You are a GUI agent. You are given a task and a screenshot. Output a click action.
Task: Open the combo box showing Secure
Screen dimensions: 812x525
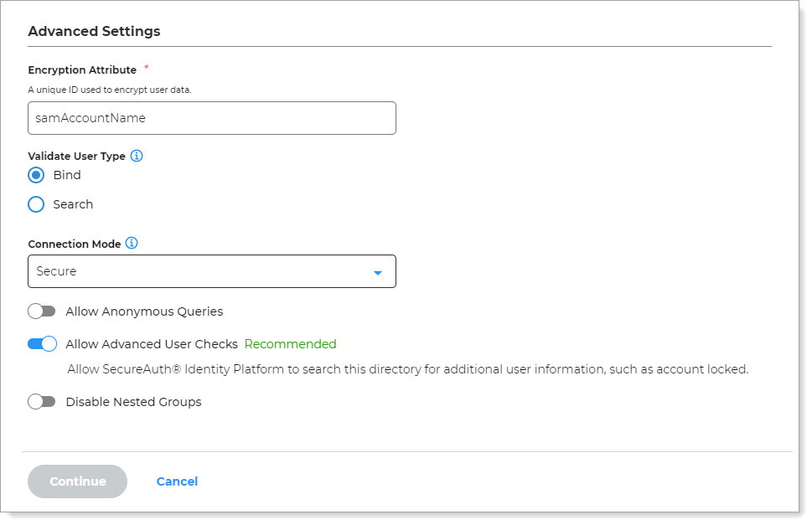click(211, 271)
